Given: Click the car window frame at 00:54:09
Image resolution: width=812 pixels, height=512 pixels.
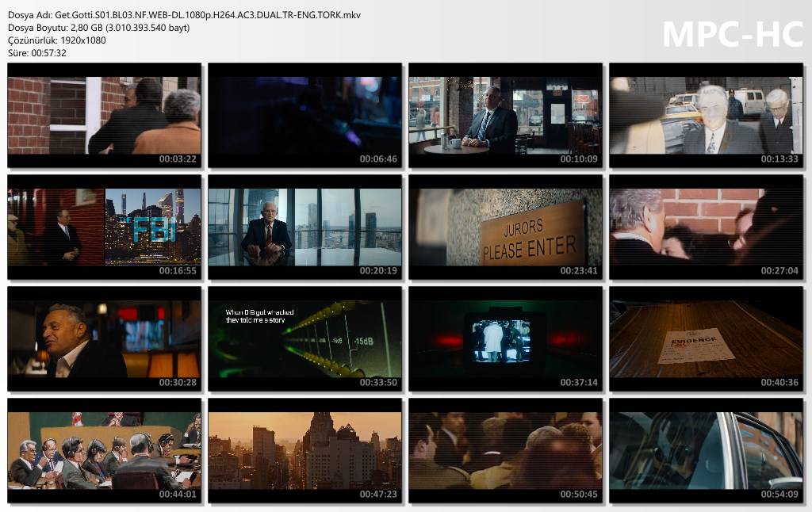Looking at the screenshot, I should (x=707, y=451).
